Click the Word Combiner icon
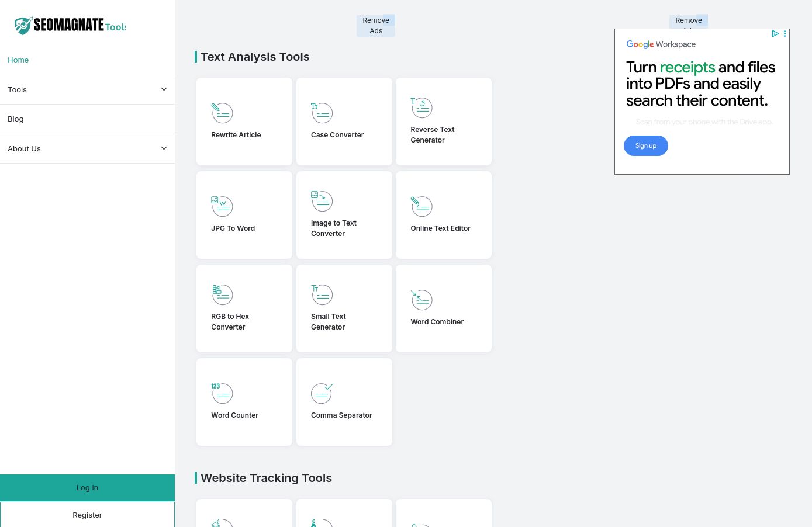This screenshot has width=812, height=527. coord(421,300)
